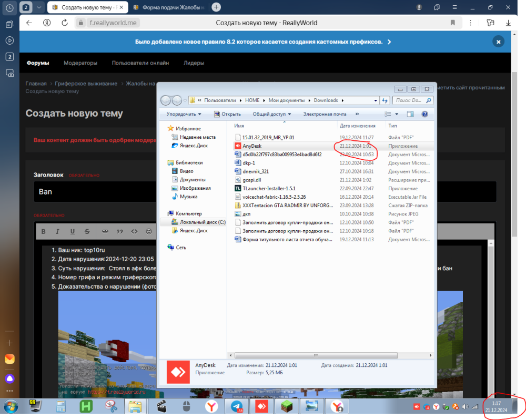
Task: Bookmark this page in the address bar
Action: point(452,23)
